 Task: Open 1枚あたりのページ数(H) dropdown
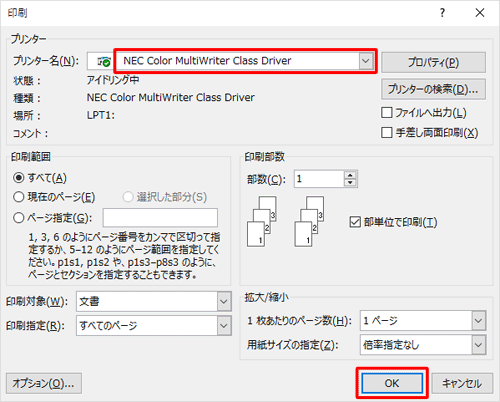(478, 321)
